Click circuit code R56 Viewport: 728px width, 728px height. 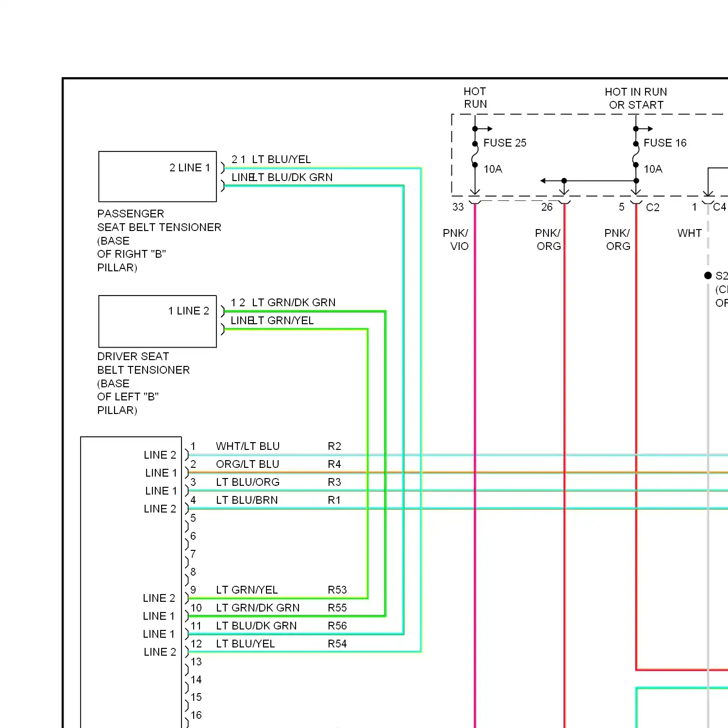click(337, 626)
